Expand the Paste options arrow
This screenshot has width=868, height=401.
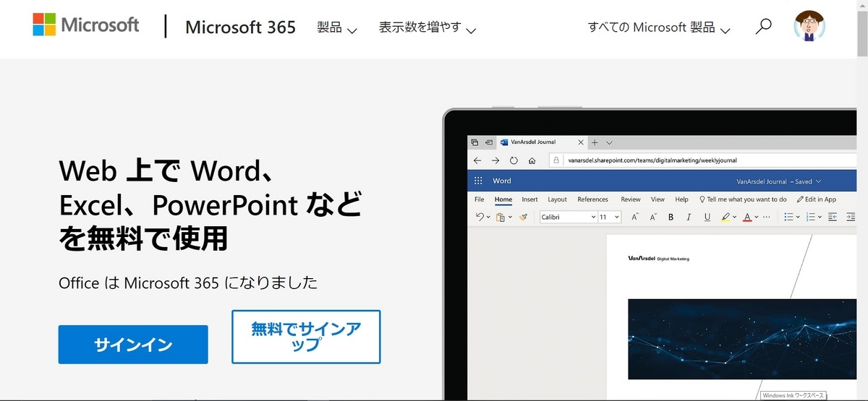510,217
